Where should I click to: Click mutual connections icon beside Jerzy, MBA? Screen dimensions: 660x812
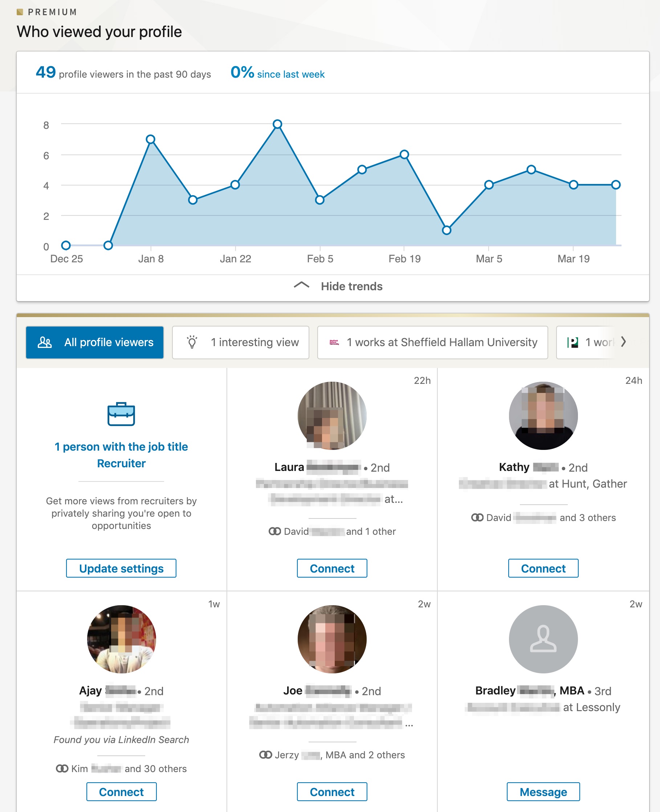(265, 755)
